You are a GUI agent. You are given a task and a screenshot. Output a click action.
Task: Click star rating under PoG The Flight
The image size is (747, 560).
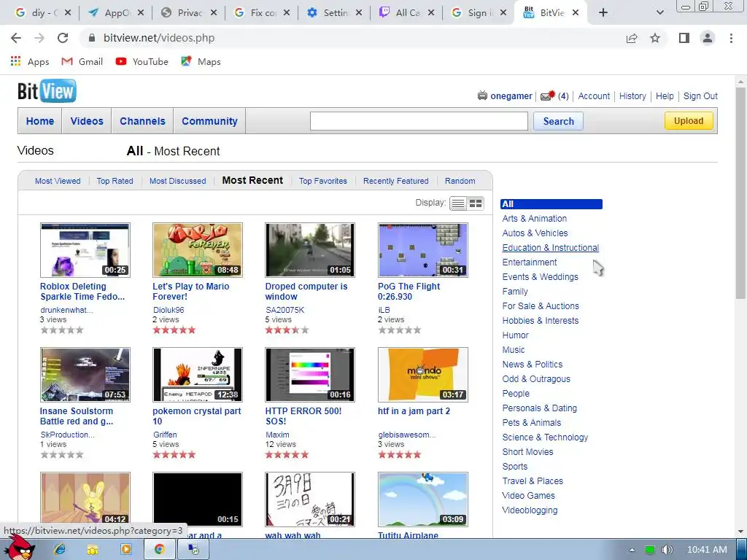click(399, 330)
